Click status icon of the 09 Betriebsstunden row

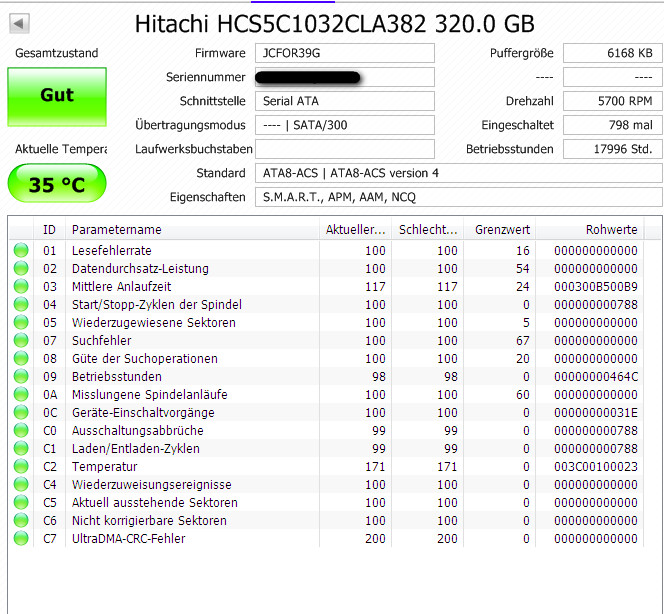click(21, 376)
